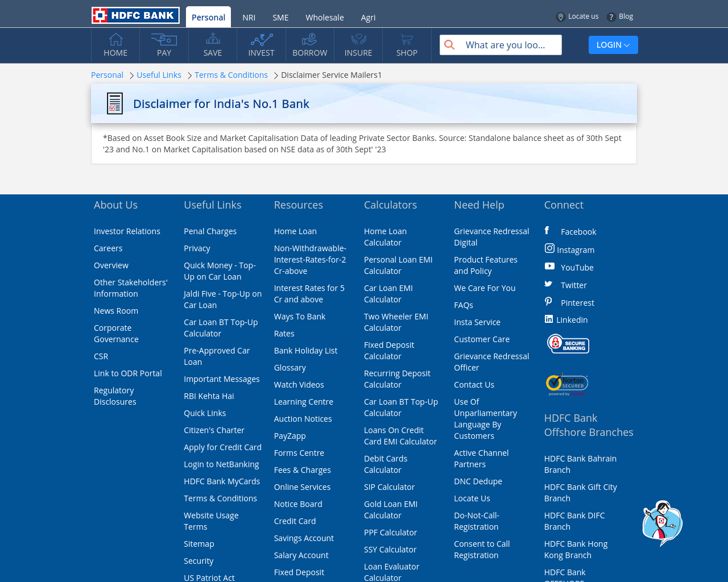
Task: Open HDFC Bank DIFC Branch link
Action: [574, 521]
